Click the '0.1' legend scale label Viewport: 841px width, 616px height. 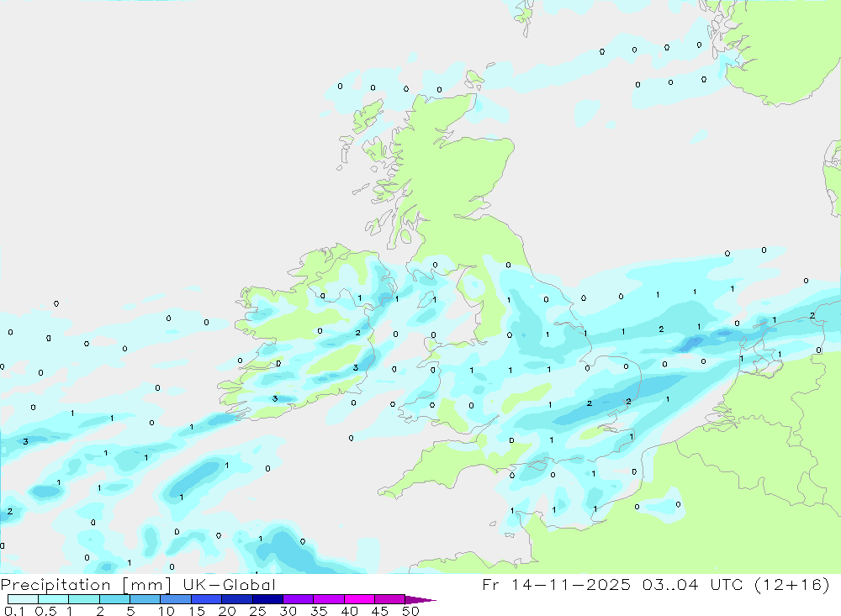tap(14, 611)
